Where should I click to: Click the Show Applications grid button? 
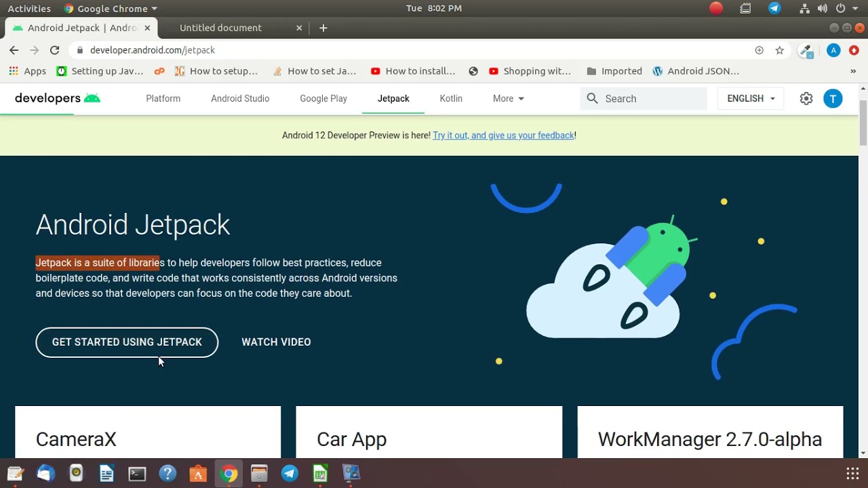click(852, 473)
